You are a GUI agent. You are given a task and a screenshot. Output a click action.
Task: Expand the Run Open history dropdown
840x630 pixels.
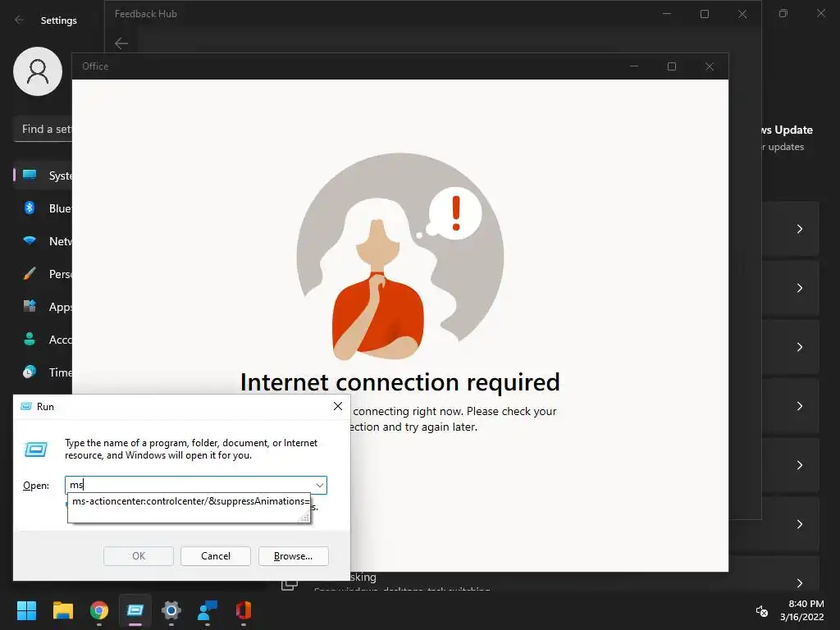(320, 486)
